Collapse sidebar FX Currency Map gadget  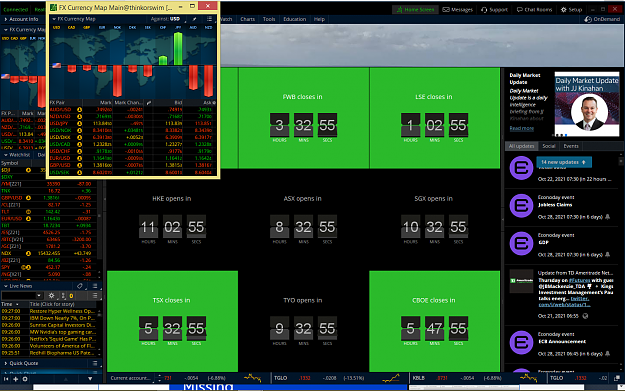pos(6,30)
